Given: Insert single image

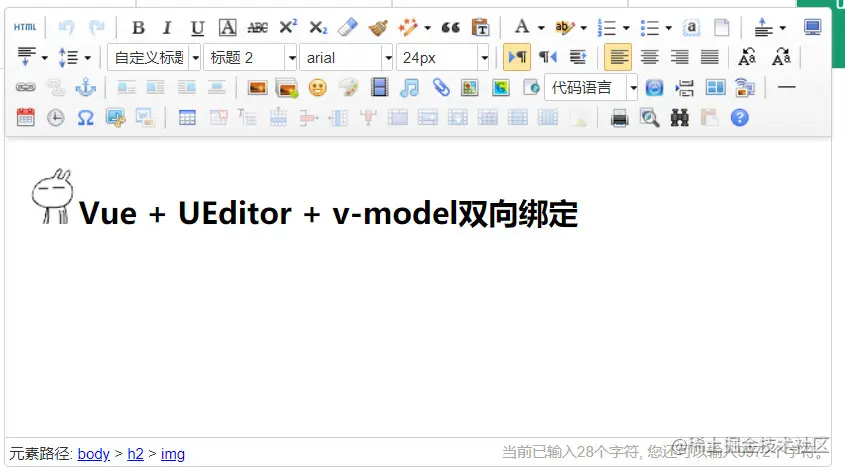Looking at the screenshot, I should pyautogui.click(x=258, y=87).
